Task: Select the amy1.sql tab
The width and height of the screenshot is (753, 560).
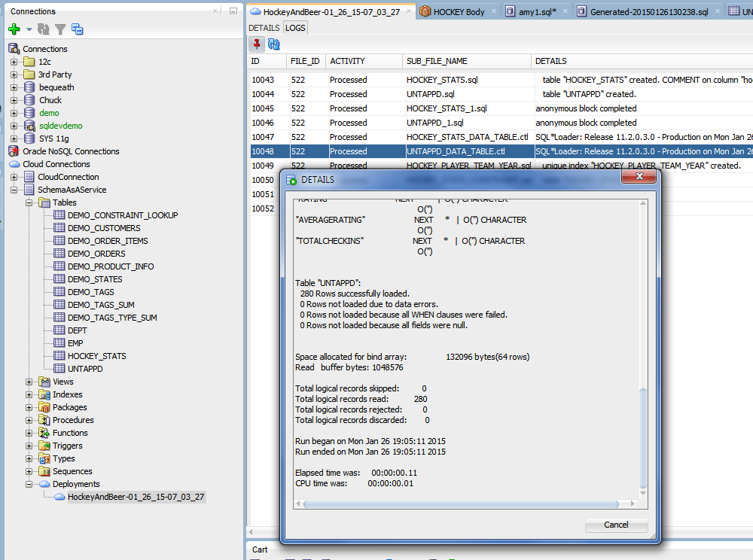Action: tap(538, 12)
